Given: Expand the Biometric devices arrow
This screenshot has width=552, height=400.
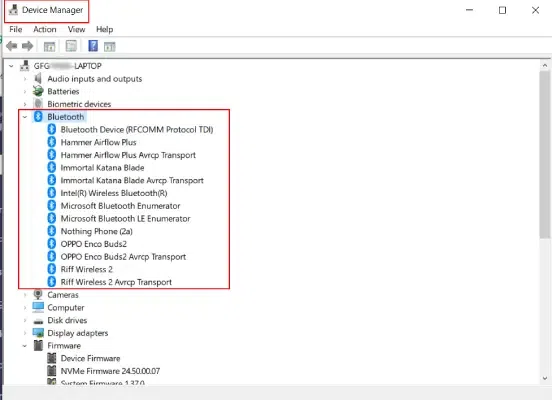Looking at the screenshot, I should pos(25,104).
